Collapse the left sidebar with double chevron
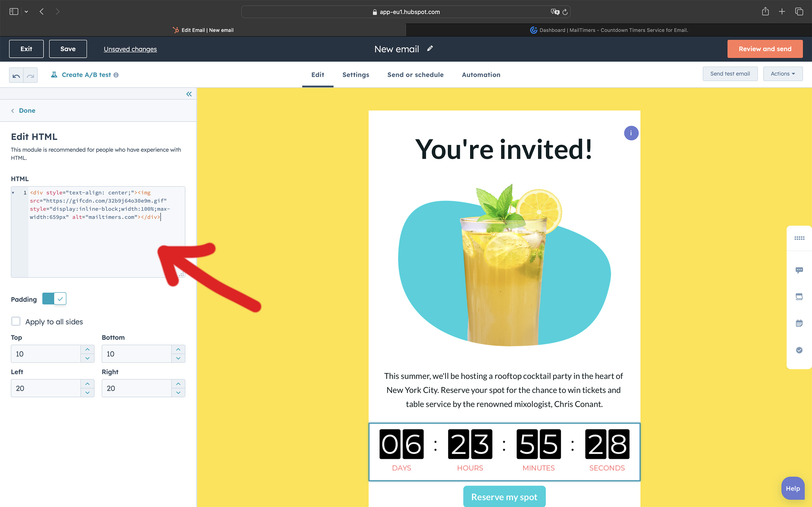The width and height of the screenshot is (812, 507). (189, 94)
